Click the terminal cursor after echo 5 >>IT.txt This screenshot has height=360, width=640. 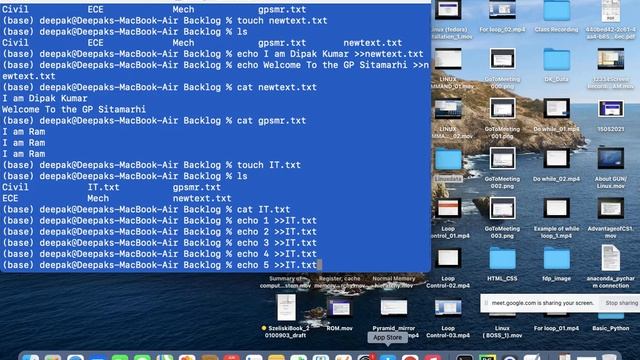[319, 265]
